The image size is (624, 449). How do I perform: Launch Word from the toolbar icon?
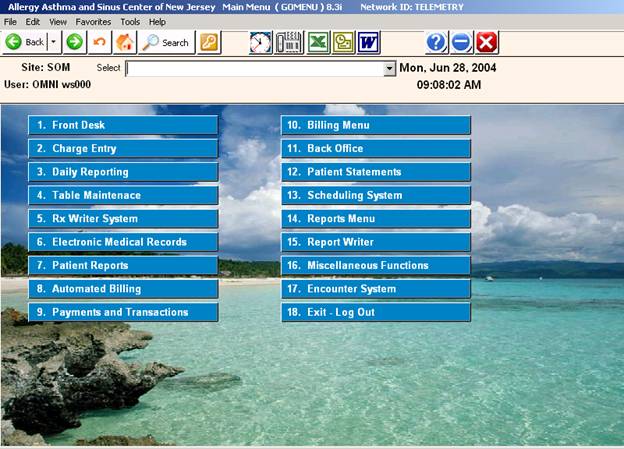368,42
